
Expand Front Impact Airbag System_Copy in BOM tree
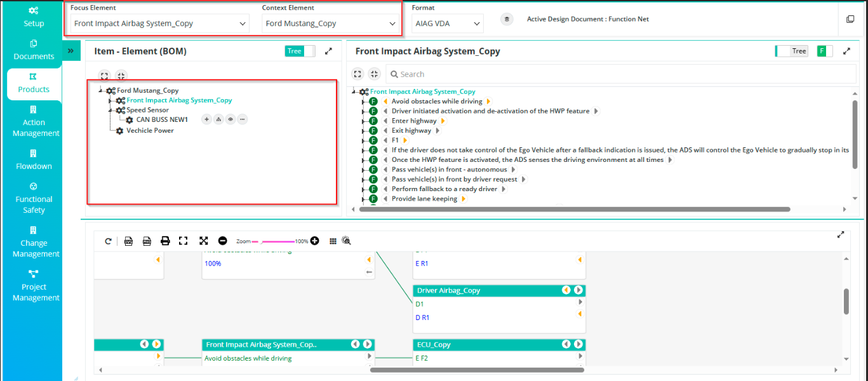pyautogui.click(x=110, y=100)
